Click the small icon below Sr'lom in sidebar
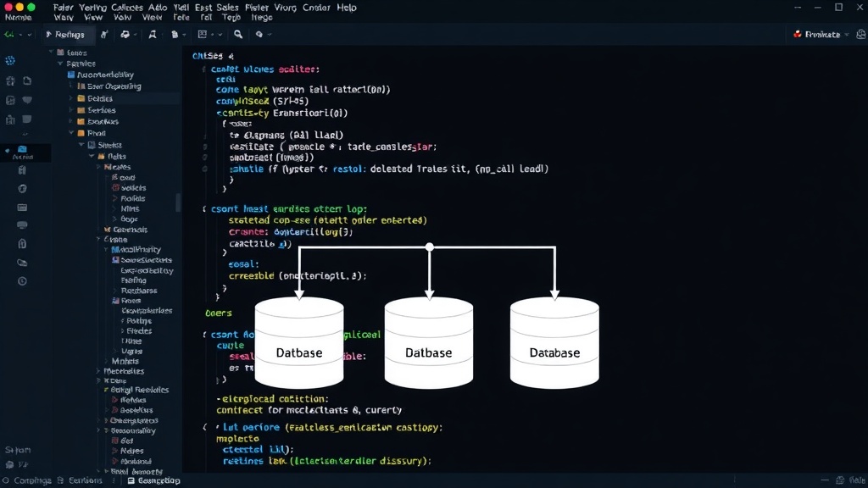The height and width of the screenshot is (488, 868). click(9, 465)
